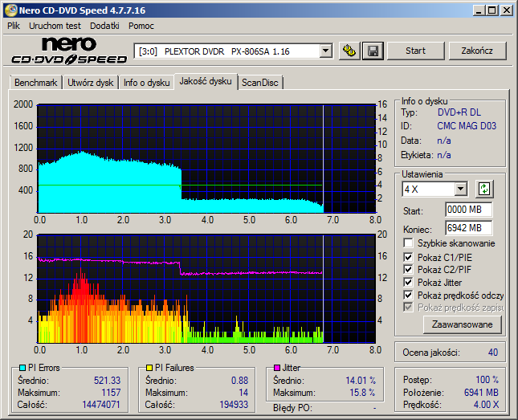Click the PI Errors graph area
The image size is (518, 420).
tap(207, 159)
